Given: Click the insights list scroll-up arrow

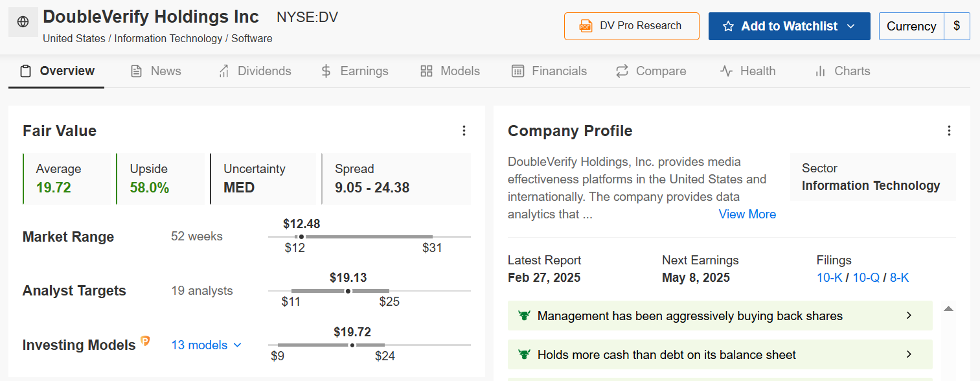Looking at the screenshot, I should (948, 309).
